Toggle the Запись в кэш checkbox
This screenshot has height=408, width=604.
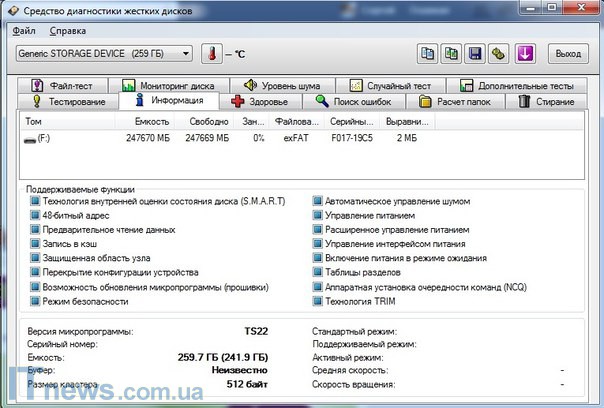tap(36, 243)
